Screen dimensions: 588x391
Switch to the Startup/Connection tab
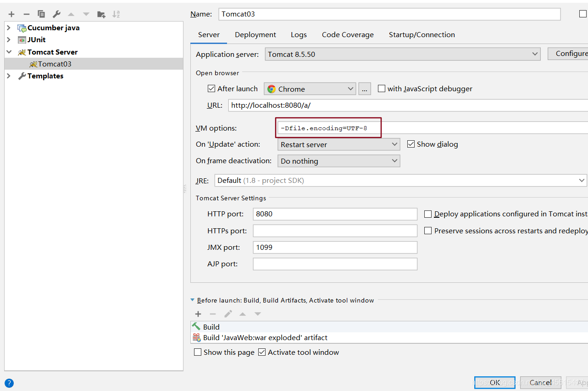point(422,35)
